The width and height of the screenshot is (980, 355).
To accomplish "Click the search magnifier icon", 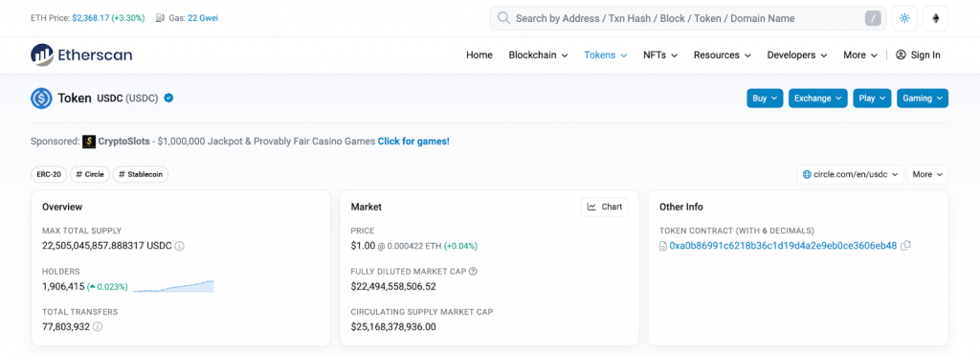I will click(x=503, y=18).
